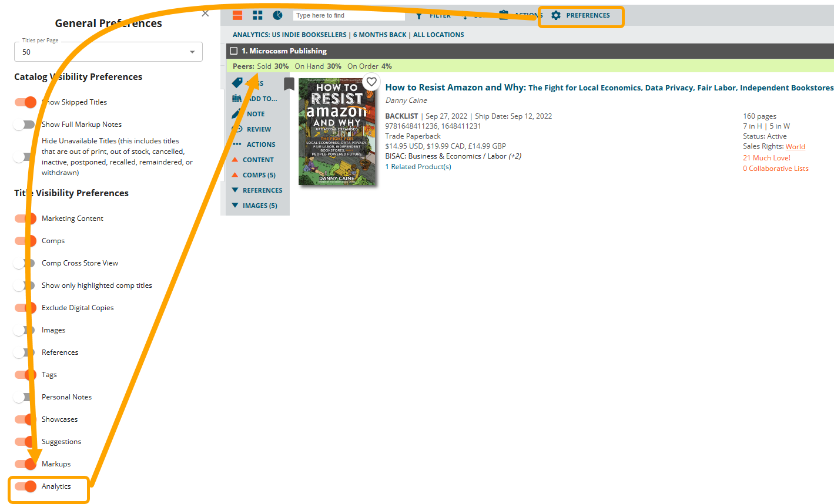Enable the References toggle
Screen dimensions: 834x504
[x=24, y=352]
